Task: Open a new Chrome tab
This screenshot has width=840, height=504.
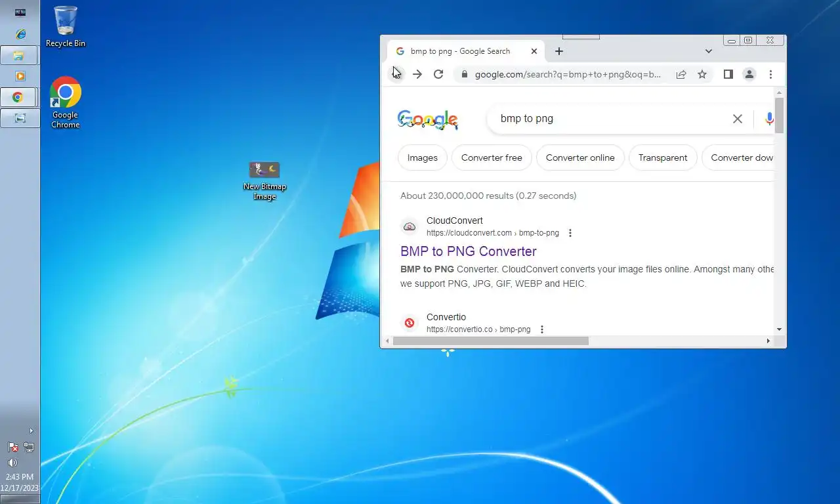Action: click(559, 51)
